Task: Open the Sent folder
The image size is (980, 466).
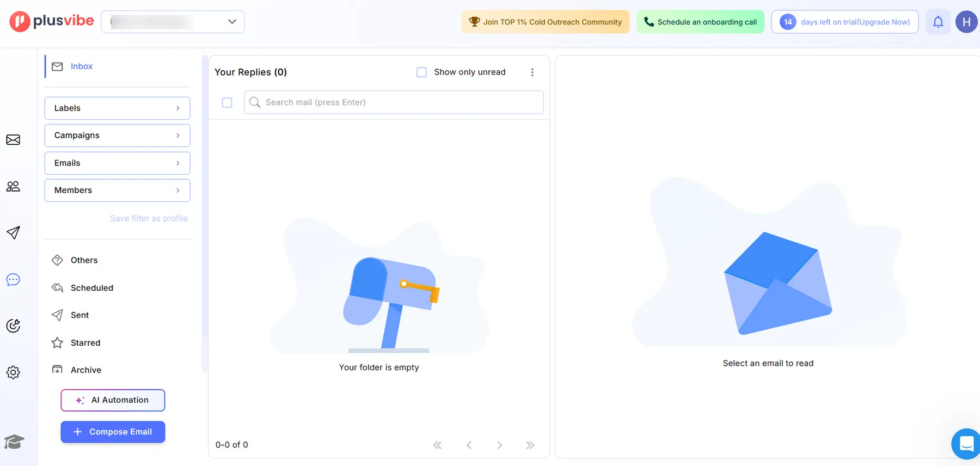Action: pos(70,315)
